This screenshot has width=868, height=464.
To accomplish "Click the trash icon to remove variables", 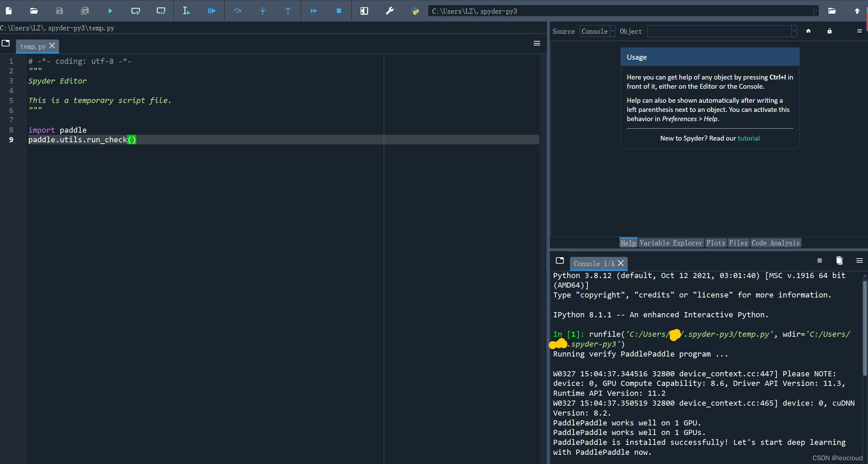I will pyautogui.click(x=839, y=261).
